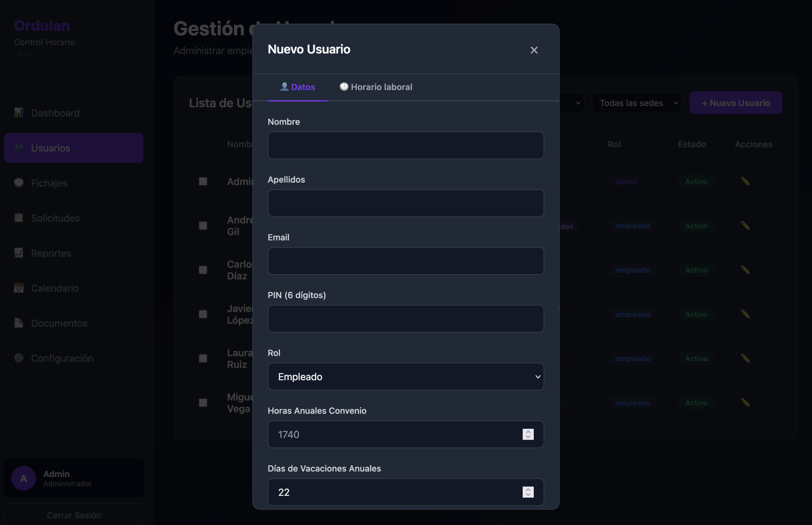Check the Admin row checkbox

click(203, 181)
